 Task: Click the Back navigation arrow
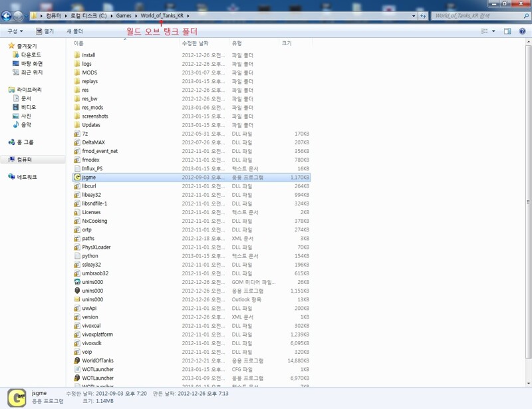pyautogui.click(x=7, y=15)
